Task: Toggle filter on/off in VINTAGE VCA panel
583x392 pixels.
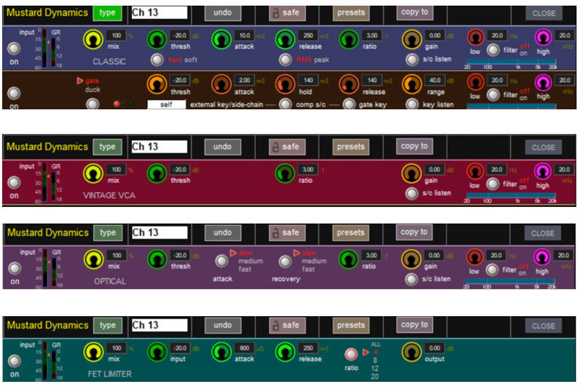Action: (x=493, y=184)
